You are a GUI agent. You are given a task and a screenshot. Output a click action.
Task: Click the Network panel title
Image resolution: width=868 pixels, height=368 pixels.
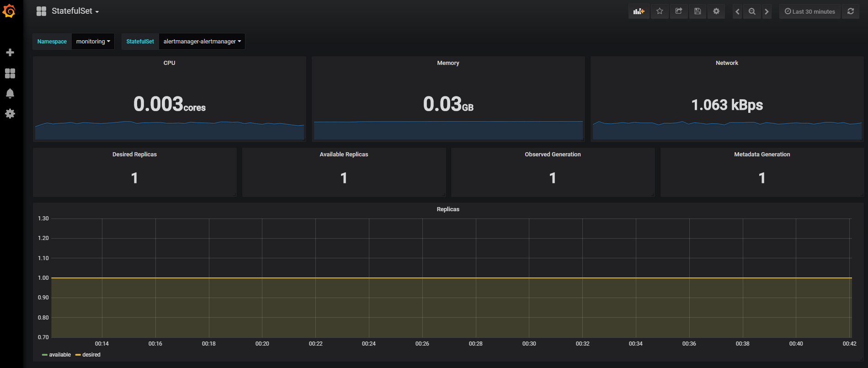[x=727, y=63]
